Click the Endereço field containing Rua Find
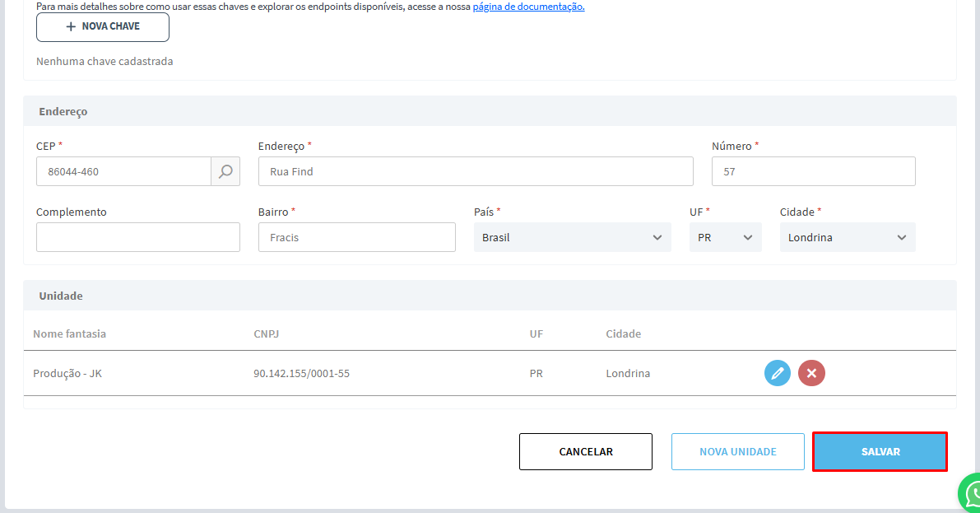The image size is (980, 513). pos(475,171)
